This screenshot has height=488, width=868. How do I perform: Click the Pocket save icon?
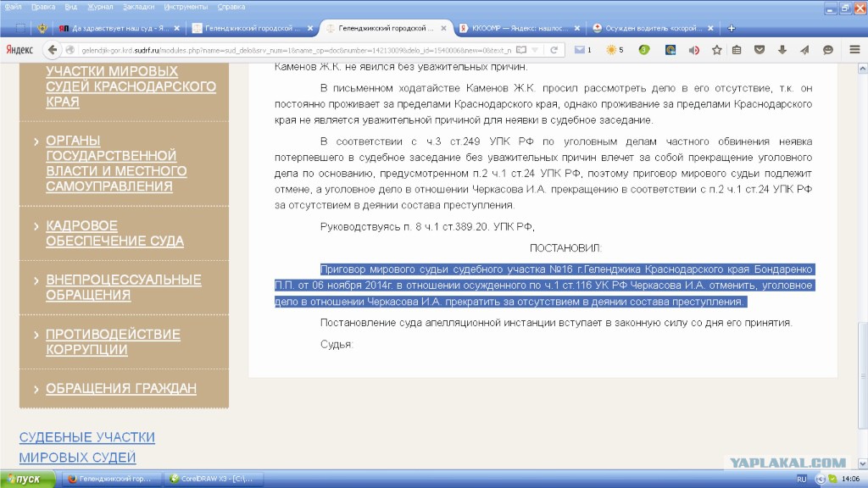point(759,50)
